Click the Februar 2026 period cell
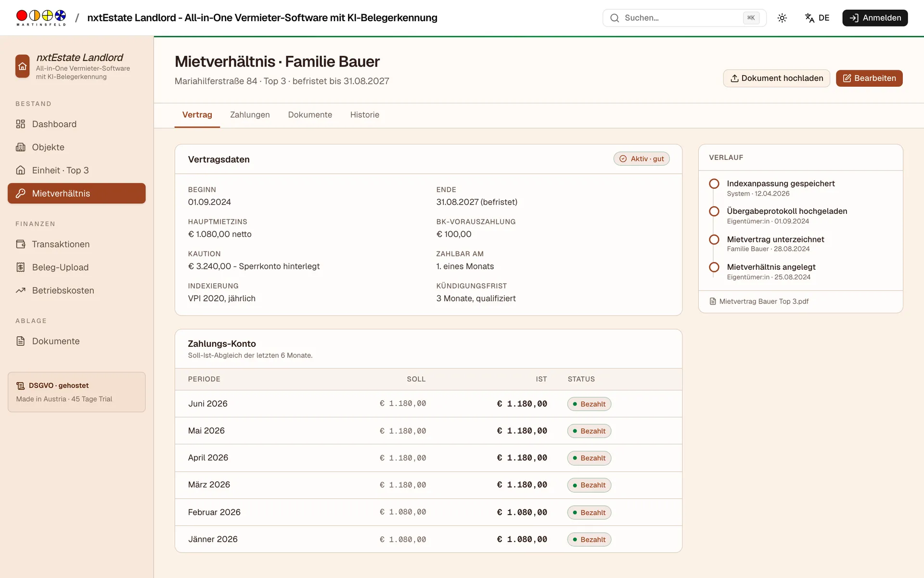The height and width of the screenshot is (578, 924). pos(214,512)
